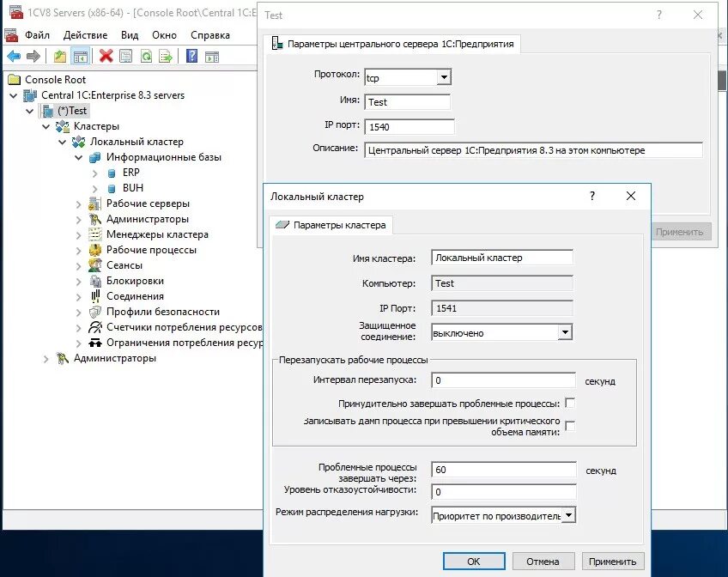Click the Test dialog help question mark

658,15
